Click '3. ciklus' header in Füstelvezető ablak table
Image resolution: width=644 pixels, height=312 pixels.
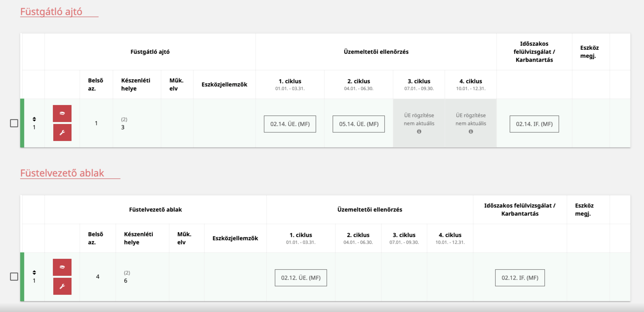click(404, 235)
